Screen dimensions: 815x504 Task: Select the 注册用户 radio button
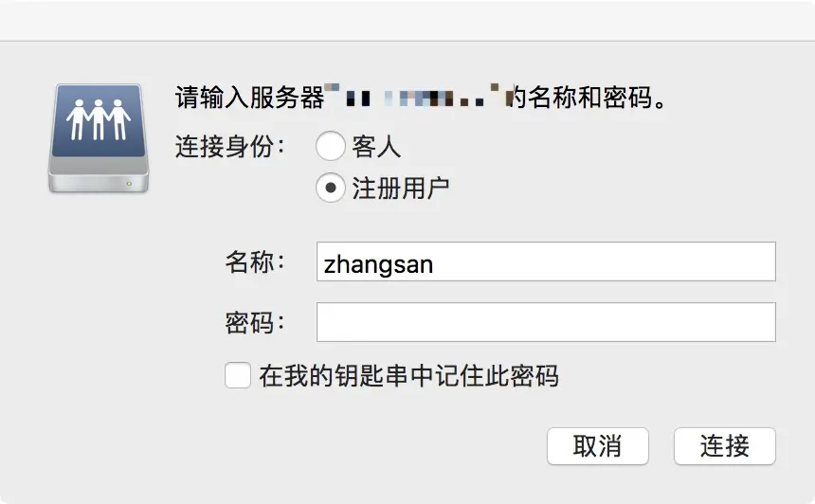click(330, 188)
